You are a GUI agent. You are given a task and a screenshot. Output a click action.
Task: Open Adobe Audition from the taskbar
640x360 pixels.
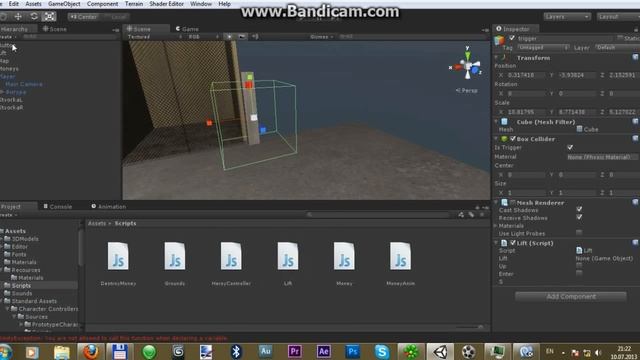pos(265,351)
